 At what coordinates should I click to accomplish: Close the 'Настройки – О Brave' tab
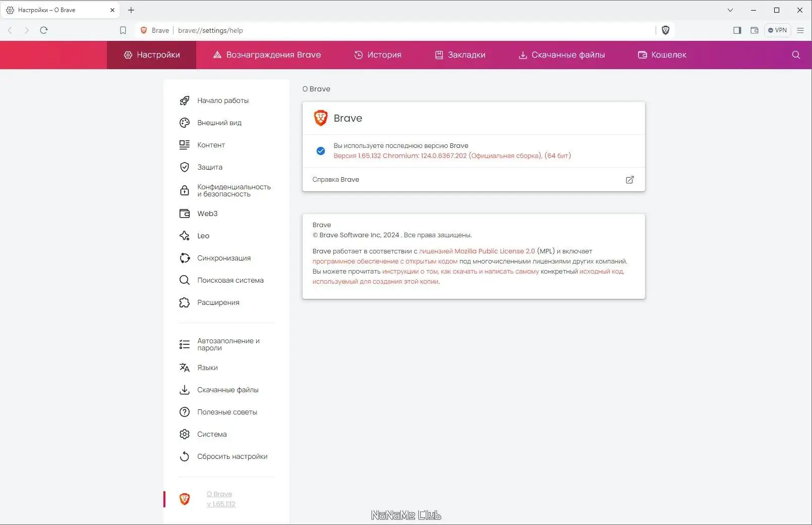[112, 10]
